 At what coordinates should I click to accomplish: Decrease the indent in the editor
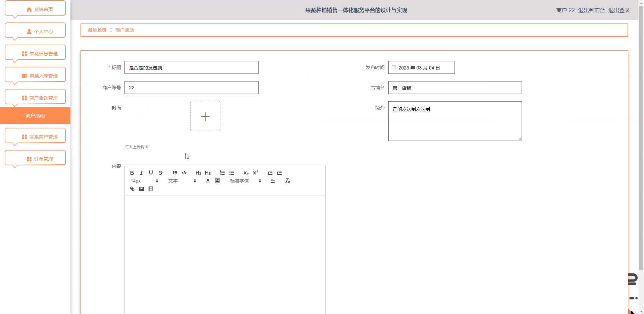pyautogui.click(x=270, y=173)
